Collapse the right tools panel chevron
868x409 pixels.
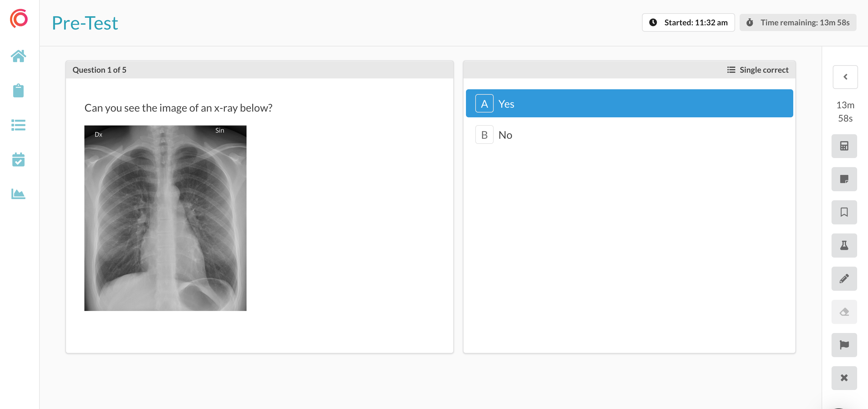(x=845, y=77)
